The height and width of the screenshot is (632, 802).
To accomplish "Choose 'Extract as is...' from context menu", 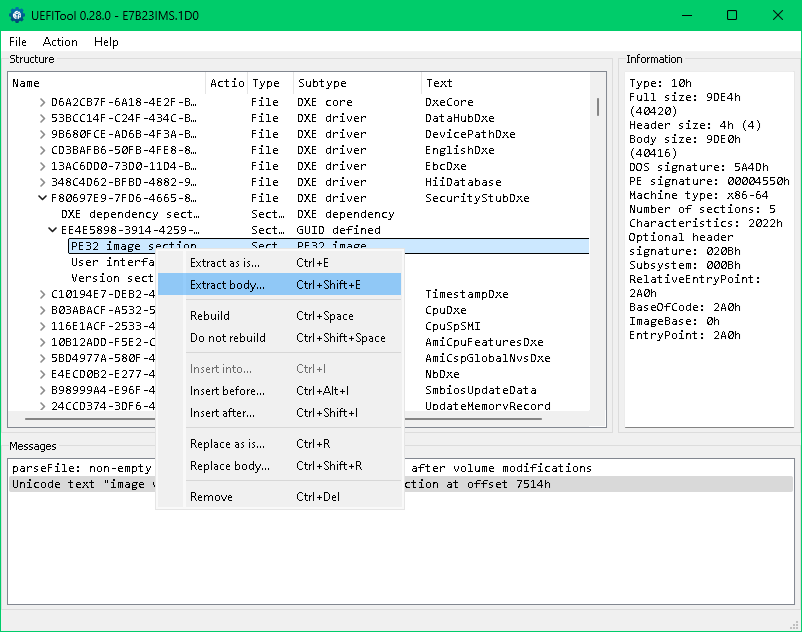I will (x=279, y=263).
